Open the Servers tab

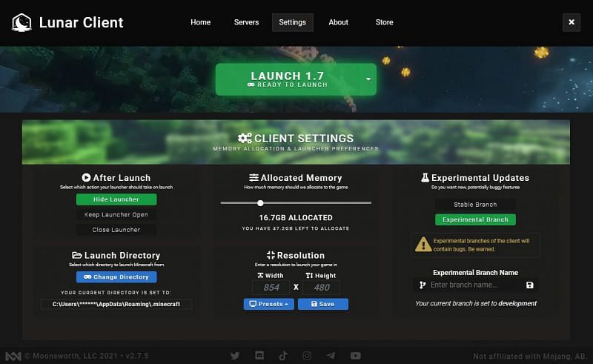(247, 22)
